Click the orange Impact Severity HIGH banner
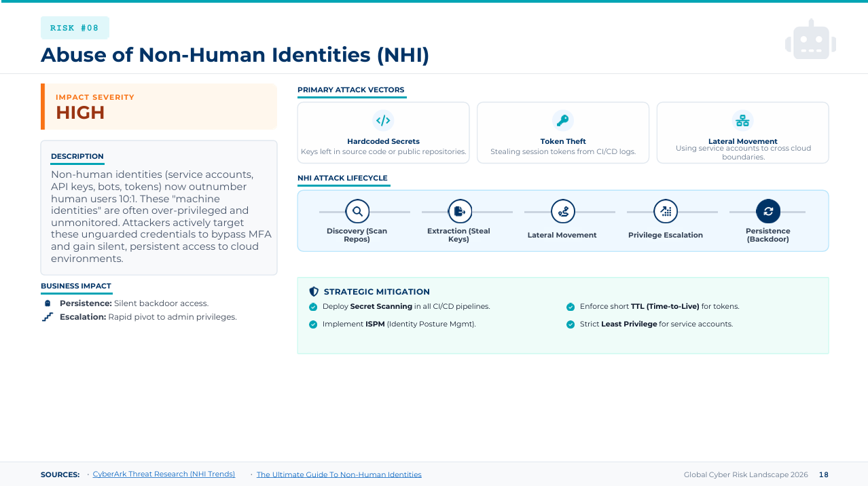The image size is (868, 486). click(x=159, y=107)
